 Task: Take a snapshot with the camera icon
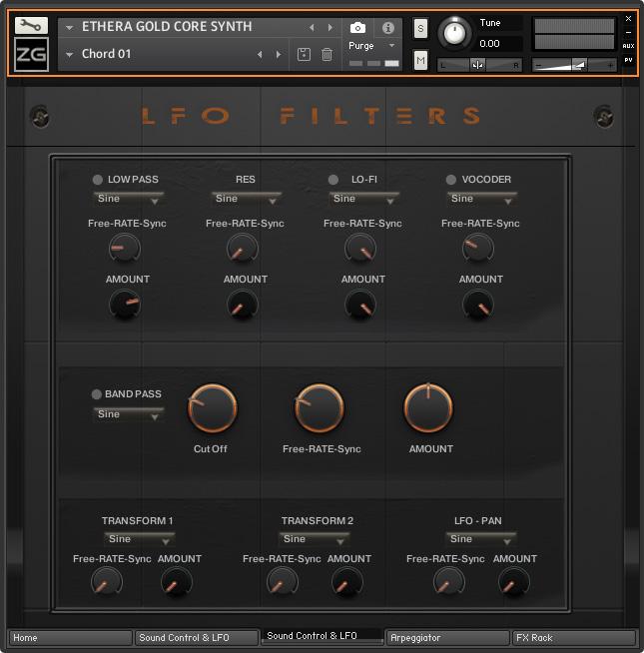point(357,28)
